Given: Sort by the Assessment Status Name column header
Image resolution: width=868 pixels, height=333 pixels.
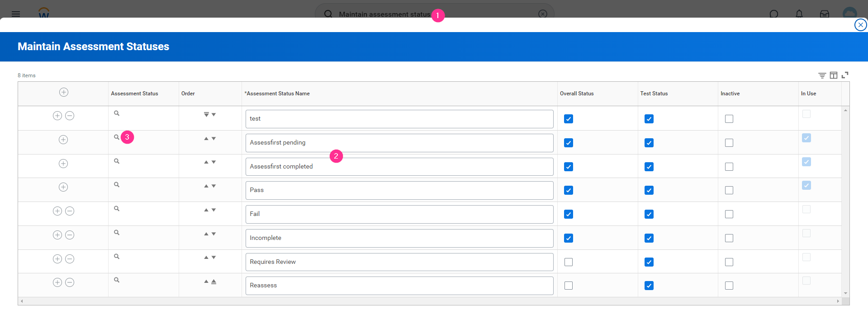Looking at the screenshot, I should pos(278,94).
